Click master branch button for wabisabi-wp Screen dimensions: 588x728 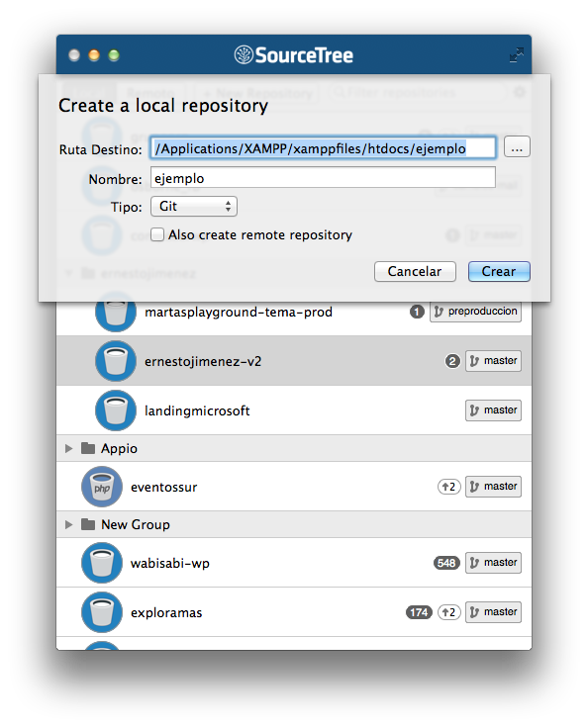pyautogui.click(x=493, y=563)
